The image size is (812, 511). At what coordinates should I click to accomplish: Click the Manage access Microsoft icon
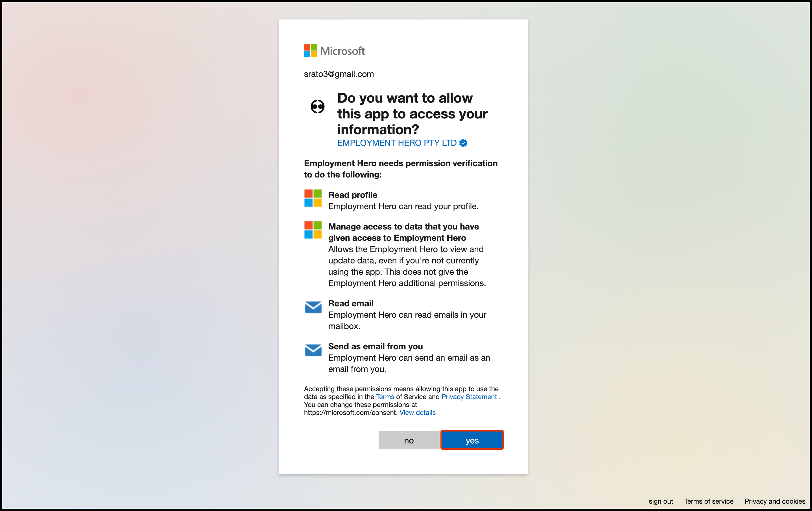313,230
